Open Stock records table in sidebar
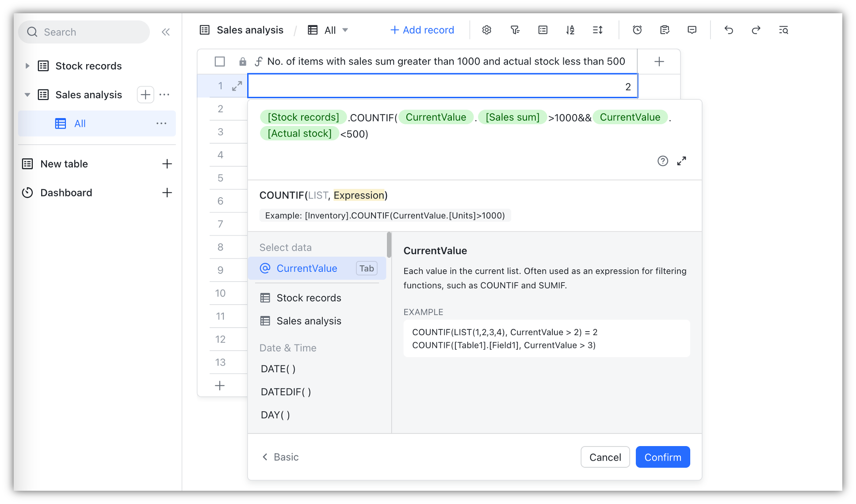The width and height of the screenshot is (856, 504). point(88,66)
